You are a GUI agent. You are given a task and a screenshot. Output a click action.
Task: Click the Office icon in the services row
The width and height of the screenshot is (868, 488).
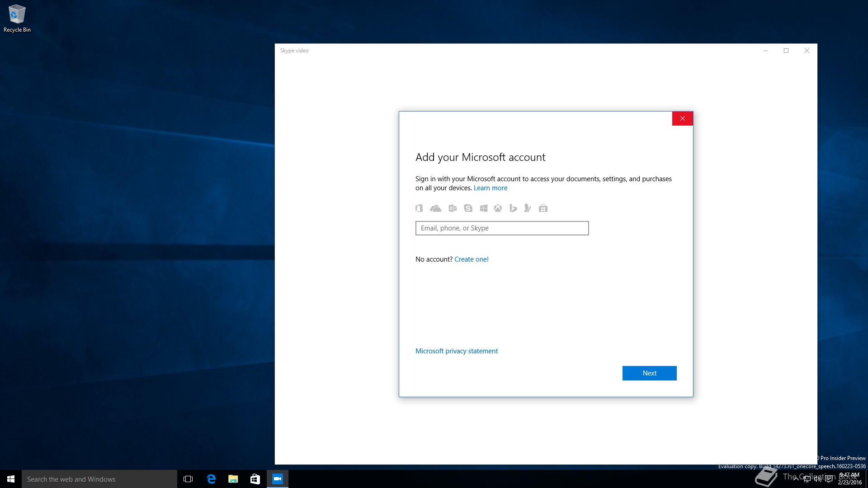[419, 208]
